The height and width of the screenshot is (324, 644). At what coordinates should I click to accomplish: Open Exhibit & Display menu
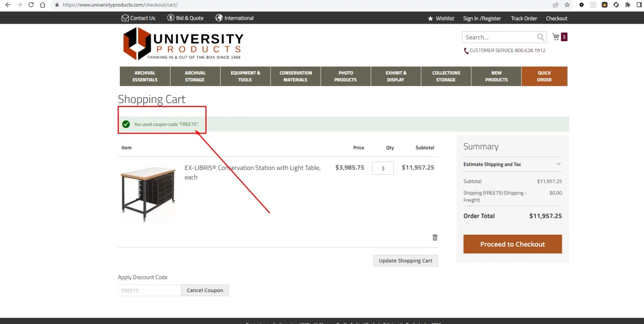(x=396, y=76)
